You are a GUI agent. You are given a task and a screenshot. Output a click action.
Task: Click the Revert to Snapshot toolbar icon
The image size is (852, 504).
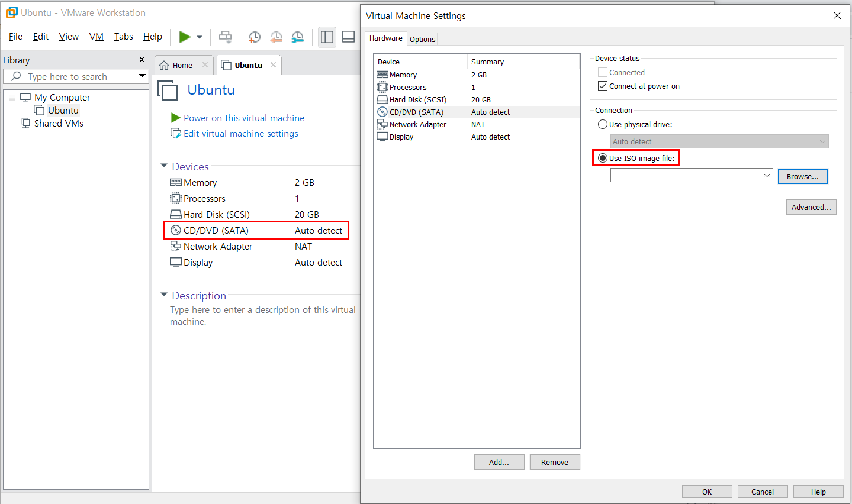point(276,37)
